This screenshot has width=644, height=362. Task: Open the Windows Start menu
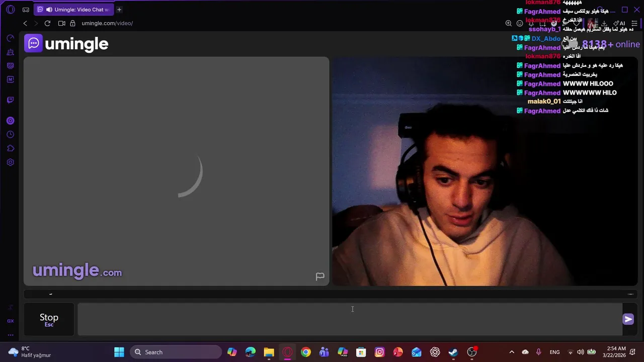coord(119,352)
